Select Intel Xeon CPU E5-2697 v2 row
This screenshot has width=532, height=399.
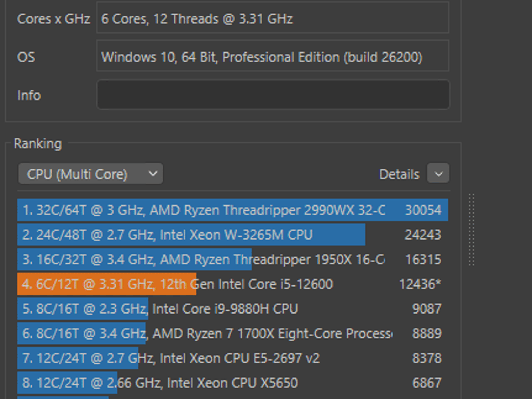pos(233,358)
